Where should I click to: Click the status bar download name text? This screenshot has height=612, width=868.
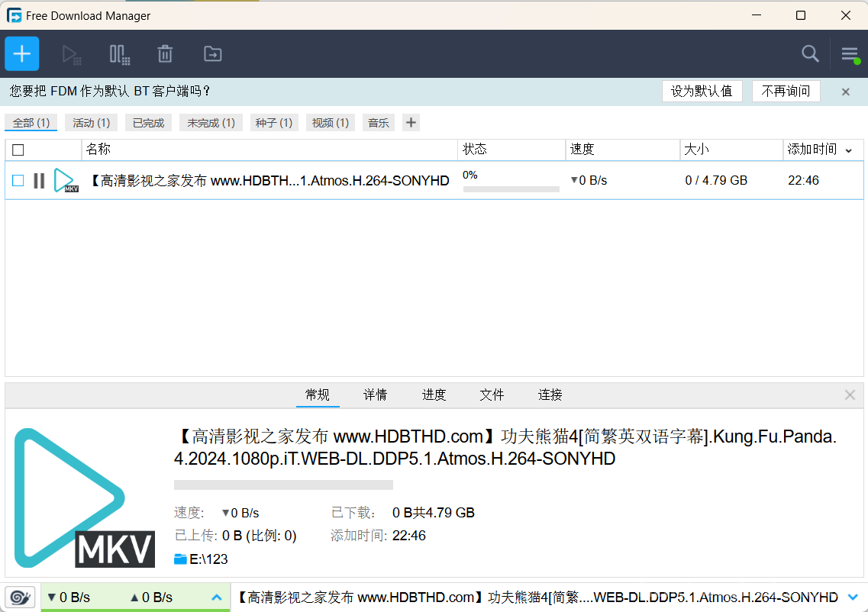click(x=537, y=598)
